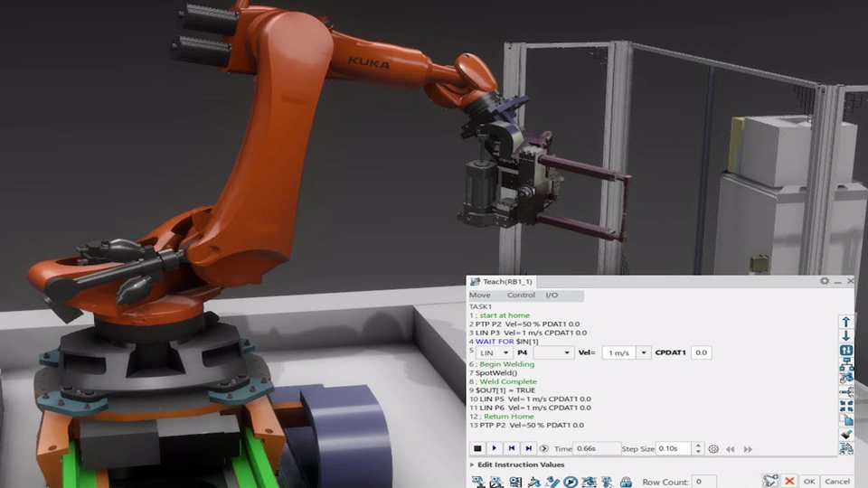Open the LIN motion type dropdown
This screenshot has height=488, width=868.
(x=495, y=352)
